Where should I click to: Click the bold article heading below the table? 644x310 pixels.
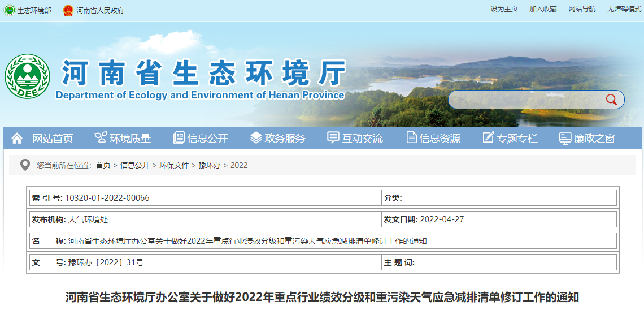click(322, 297)
